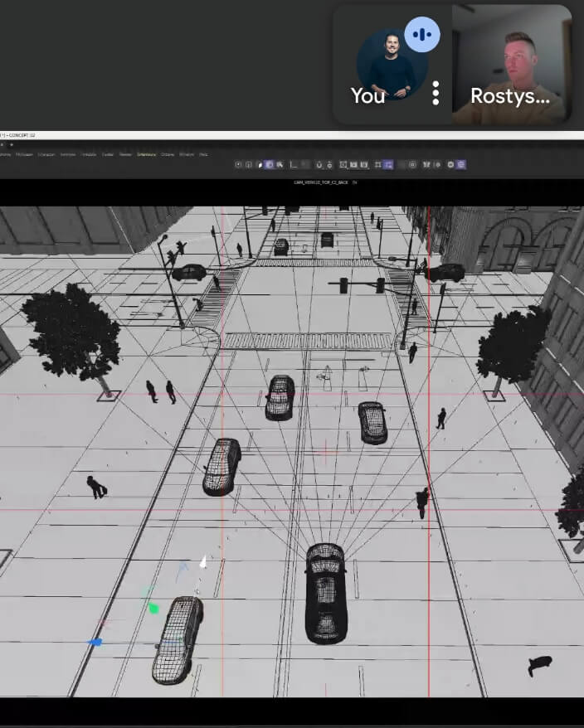Viewport: 584px width, 728px height.
Task: Select the CONCEPT 02 document title tab
Action: [x=20, y=136]
